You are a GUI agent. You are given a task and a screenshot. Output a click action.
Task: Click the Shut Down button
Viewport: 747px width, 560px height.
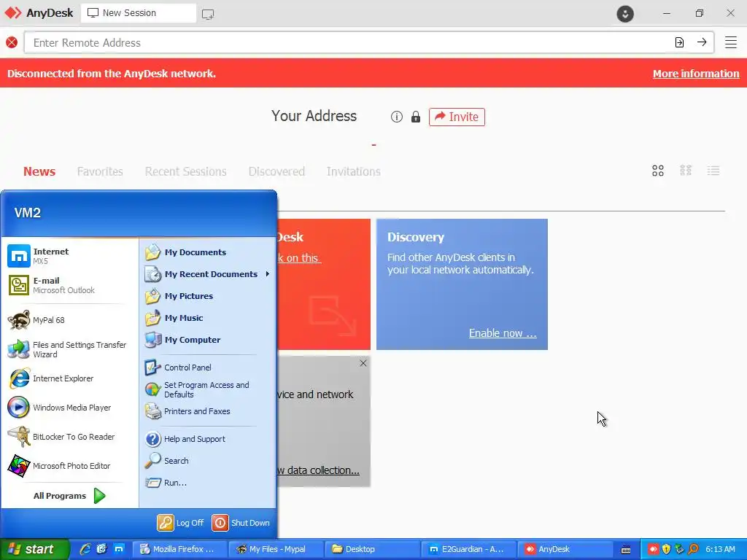241,523
